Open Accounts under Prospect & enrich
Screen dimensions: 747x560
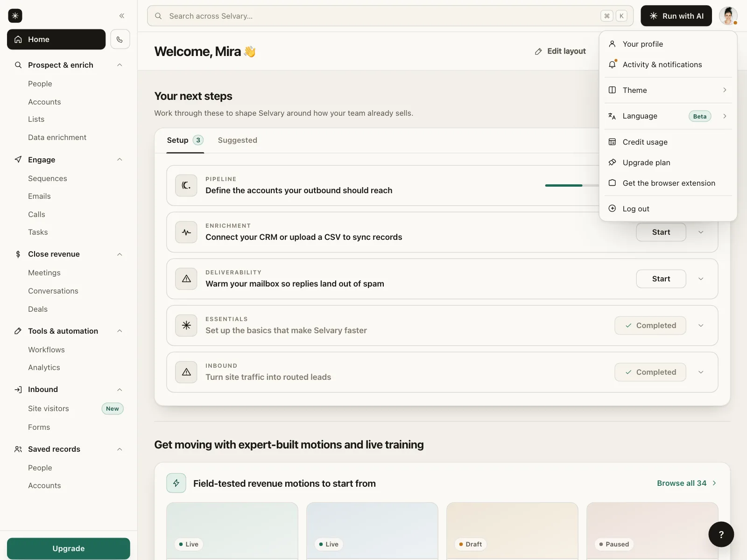point(44,102)
